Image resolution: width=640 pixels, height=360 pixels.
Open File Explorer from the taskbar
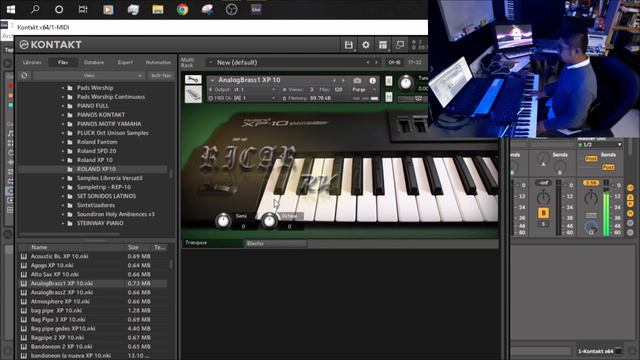coord(158,9)
